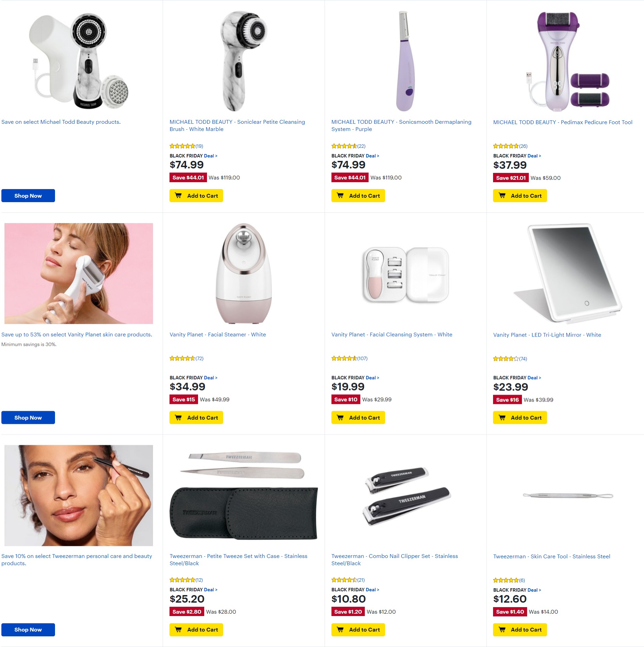Open the LED Tri-Light Mirror star ratings
The width and height of the screenshot is (644, 647).
click(510, 359)
